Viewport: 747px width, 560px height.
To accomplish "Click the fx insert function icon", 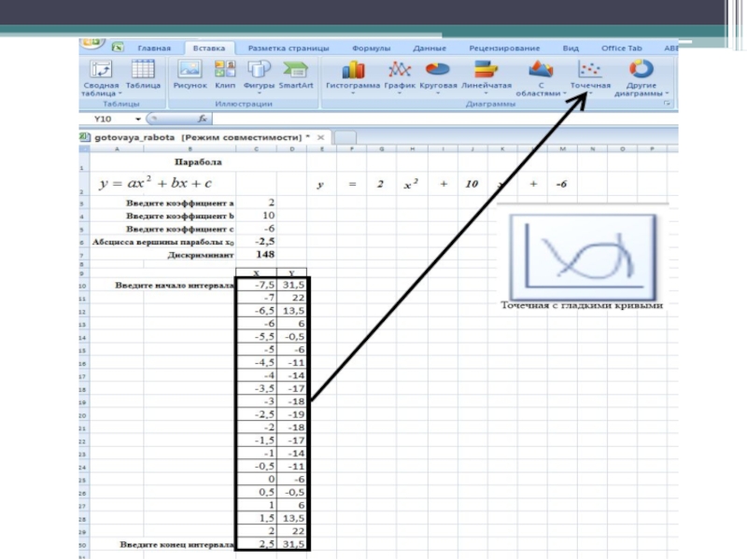I will click(x=202, y=119).
